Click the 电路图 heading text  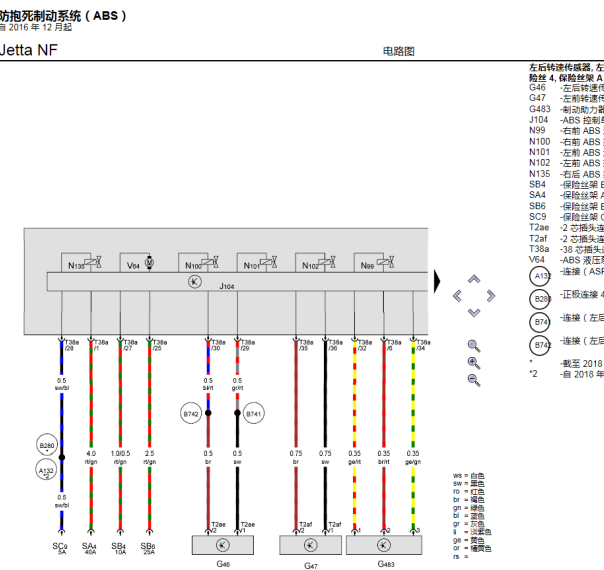[399, 51]
